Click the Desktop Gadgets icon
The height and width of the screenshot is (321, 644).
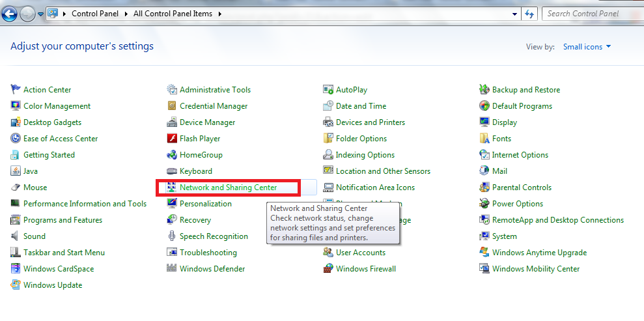(16, 122)
